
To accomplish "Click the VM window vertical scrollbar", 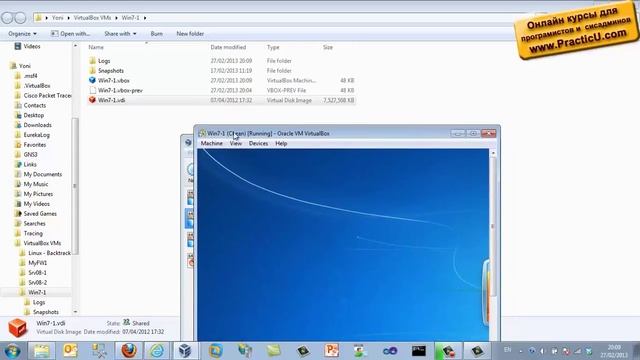I will [x=493, y=227].
